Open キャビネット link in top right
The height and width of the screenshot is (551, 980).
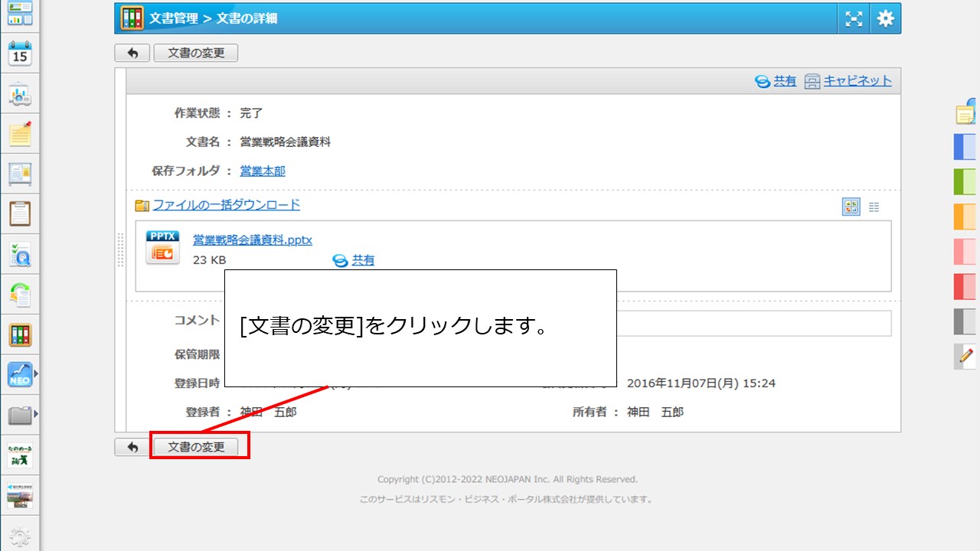coord(857,80)
